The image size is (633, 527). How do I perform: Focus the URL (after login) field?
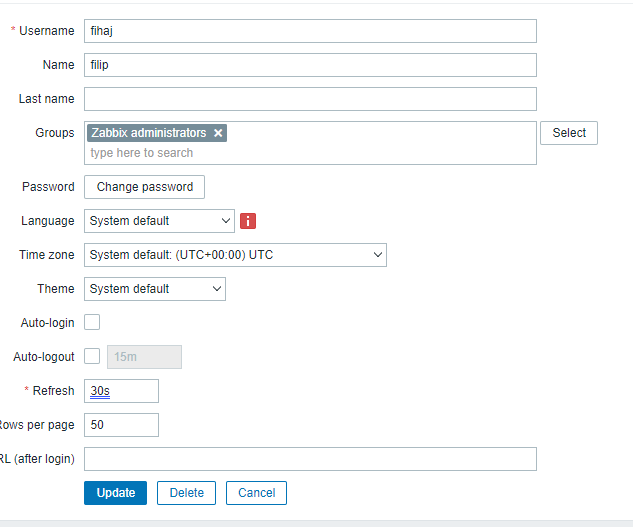(x=310, y=459)
